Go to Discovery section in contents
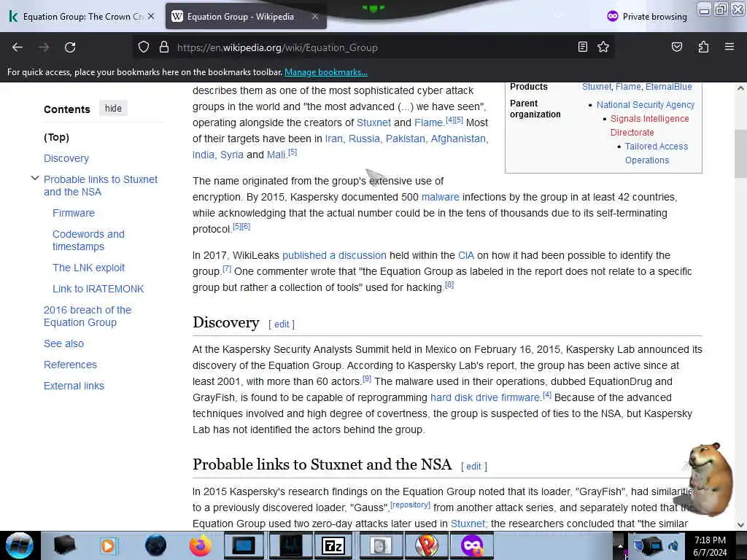Screen dimensions: 747x560 point(66,158)
